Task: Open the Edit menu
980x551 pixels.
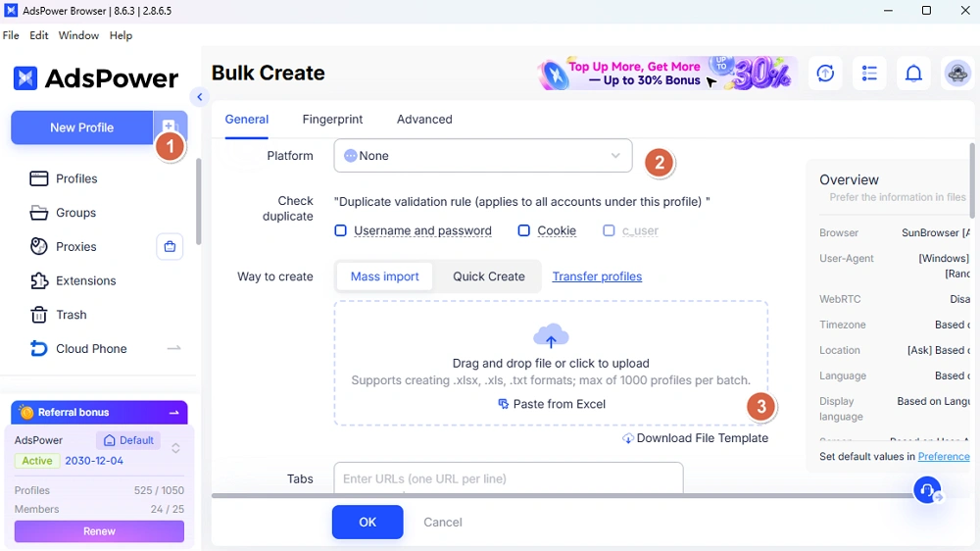Action: 39,35
